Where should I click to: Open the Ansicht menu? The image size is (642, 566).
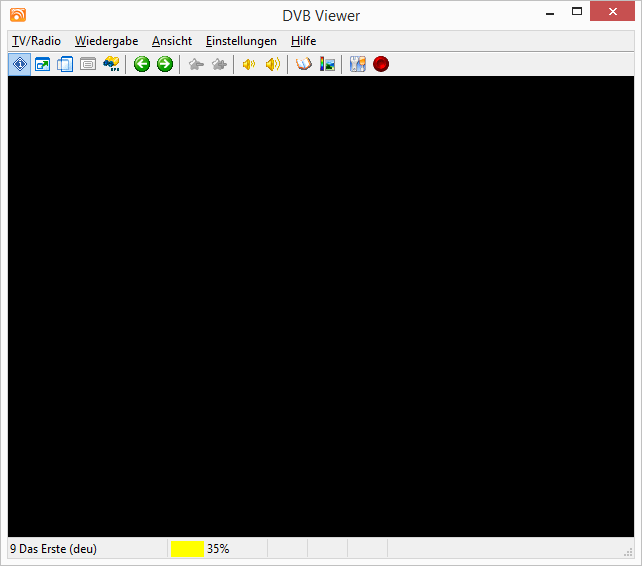(172, 41)
